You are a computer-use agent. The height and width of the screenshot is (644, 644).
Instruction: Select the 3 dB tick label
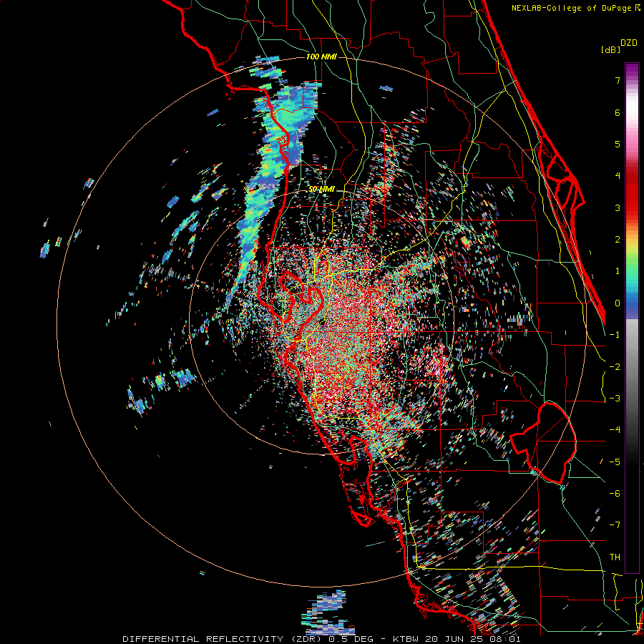click(618, 208)
